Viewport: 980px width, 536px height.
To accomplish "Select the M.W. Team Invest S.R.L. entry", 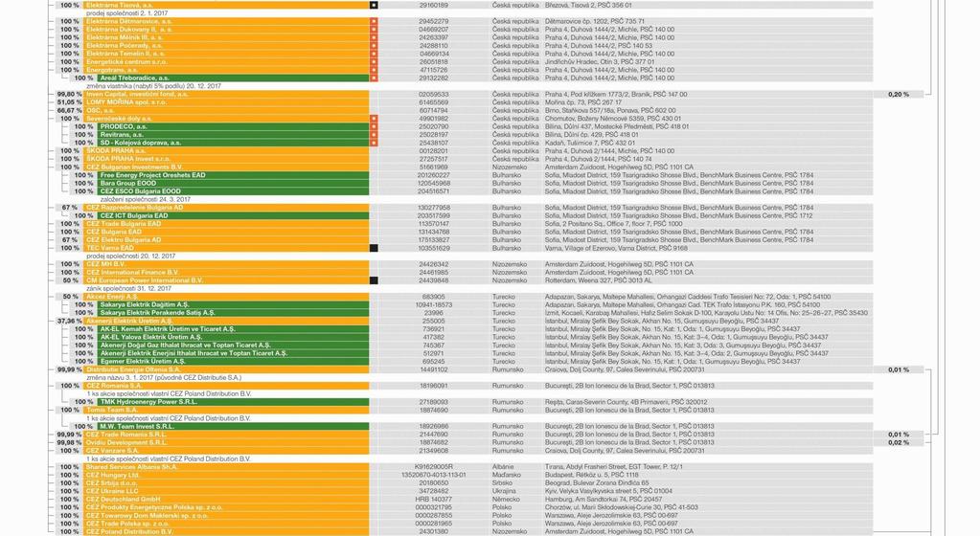I will tap(136, 427).
